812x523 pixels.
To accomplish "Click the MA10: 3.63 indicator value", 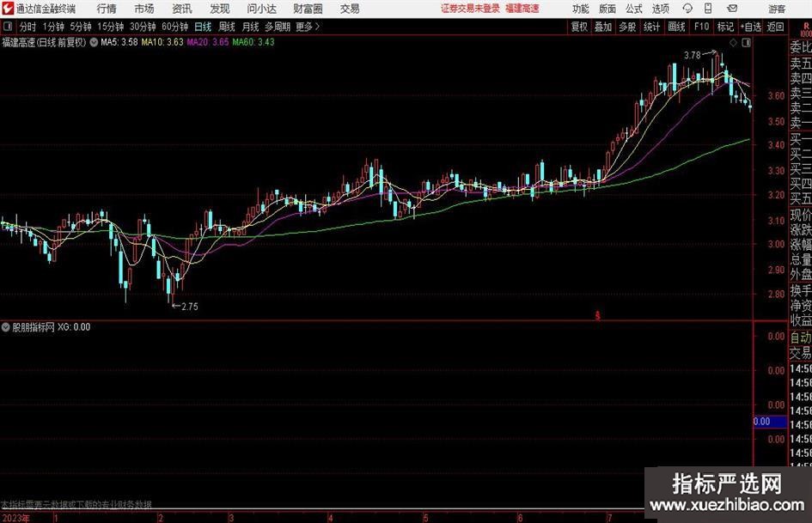I will pyautogui.click(x=162, y=42).
